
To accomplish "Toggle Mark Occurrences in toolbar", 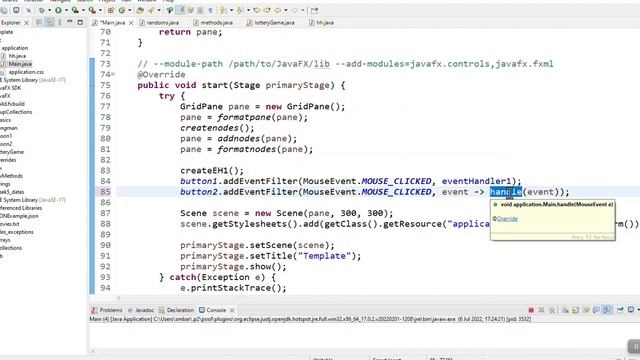I will coord(180,10).
